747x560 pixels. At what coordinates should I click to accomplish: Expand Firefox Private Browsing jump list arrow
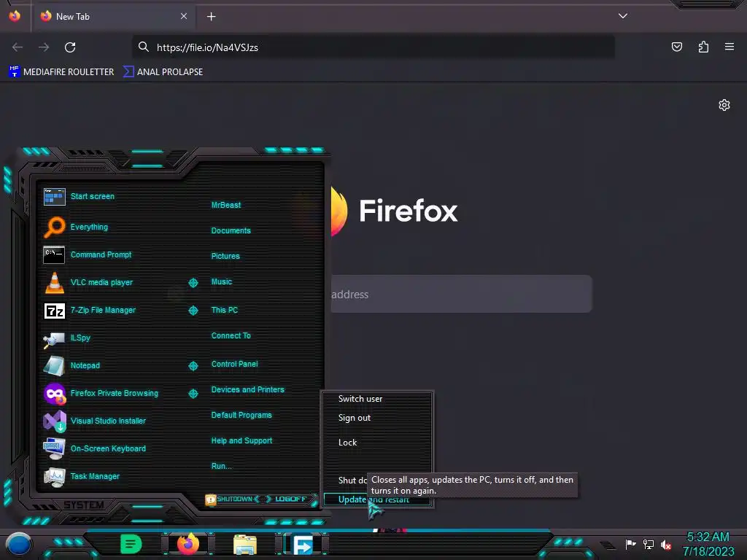pos(193,393)
